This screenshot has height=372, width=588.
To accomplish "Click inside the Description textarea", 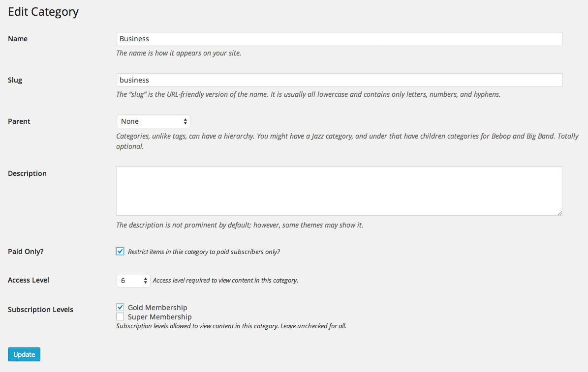I will coord(339,191).
